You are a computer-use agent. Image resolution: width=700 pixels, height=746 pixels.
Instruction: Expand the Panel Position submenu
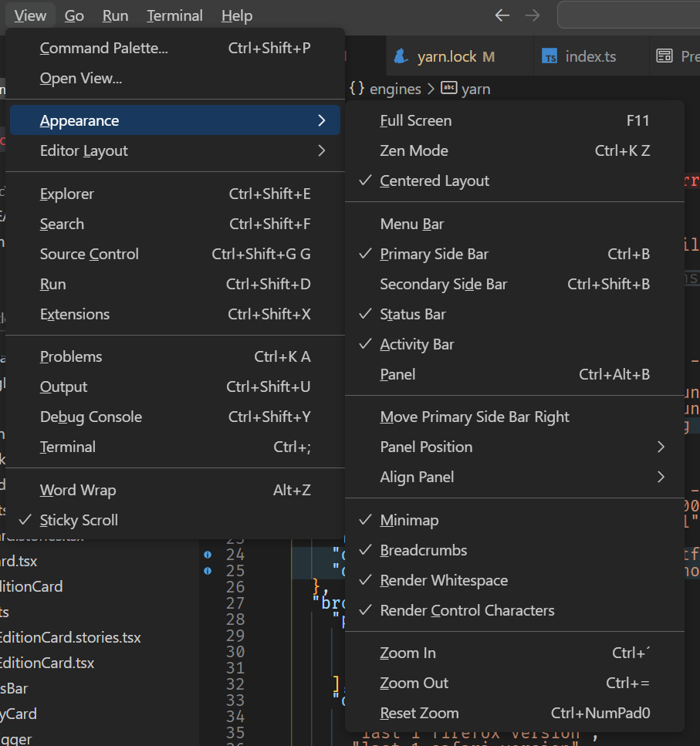426,447
